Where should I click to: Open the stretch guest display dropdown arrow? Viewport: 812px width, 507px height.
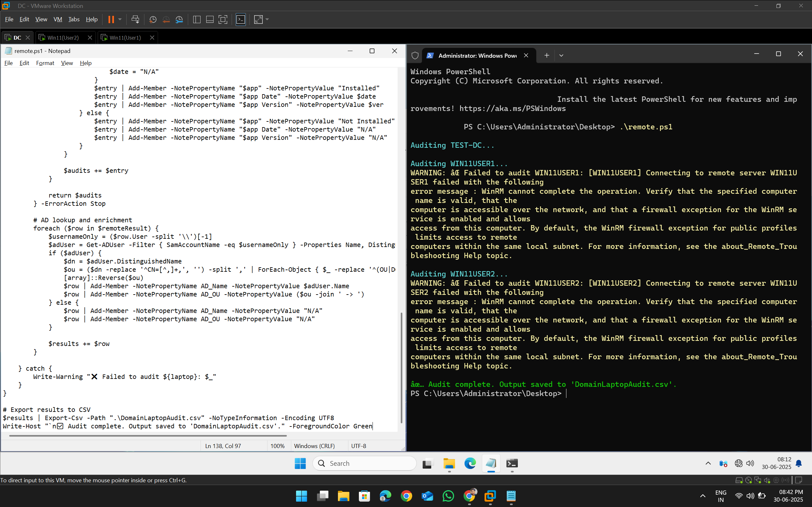pos(266,19)
